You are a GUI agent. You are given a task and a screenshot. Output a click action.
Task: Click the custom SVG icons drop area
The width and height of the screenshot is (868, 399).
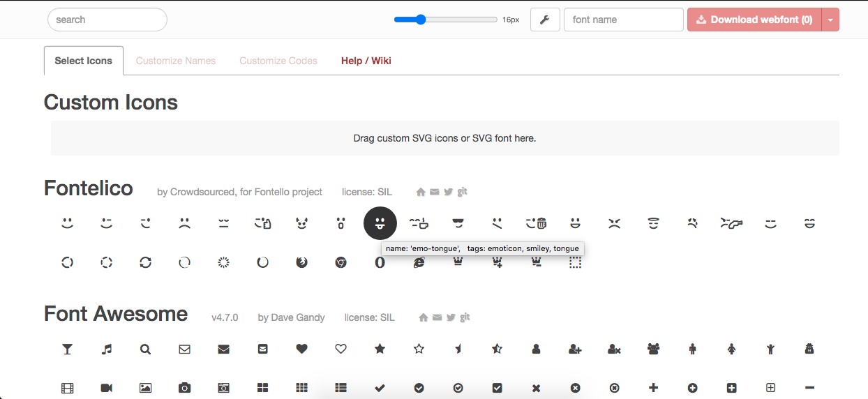pos(445,138)
